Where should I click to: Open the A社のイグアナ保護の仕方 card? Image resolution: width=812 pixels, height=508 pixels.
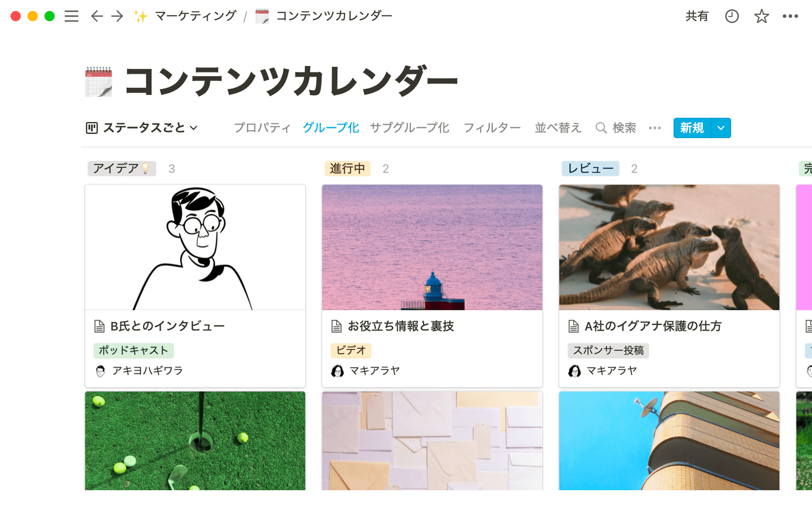point(669,286)
